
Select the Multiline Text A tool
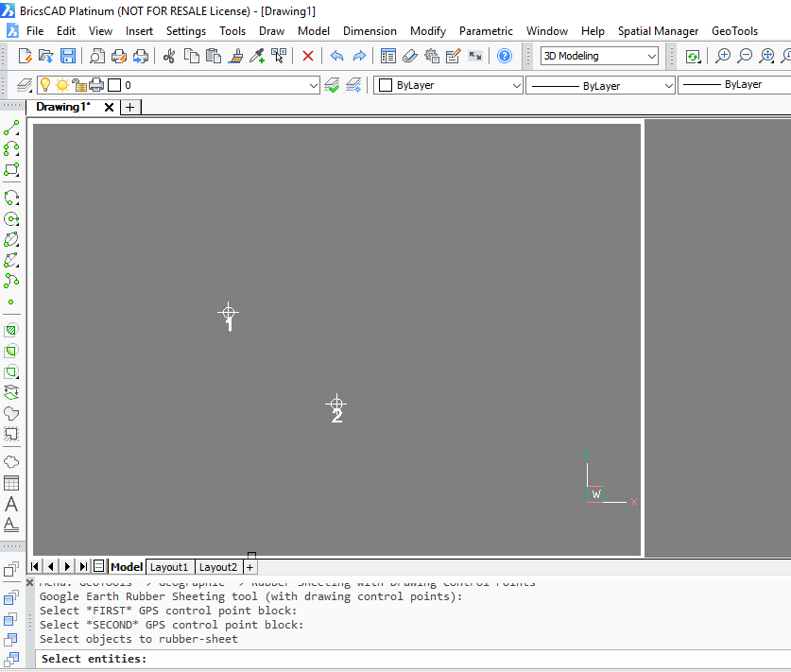pos(11,504)
